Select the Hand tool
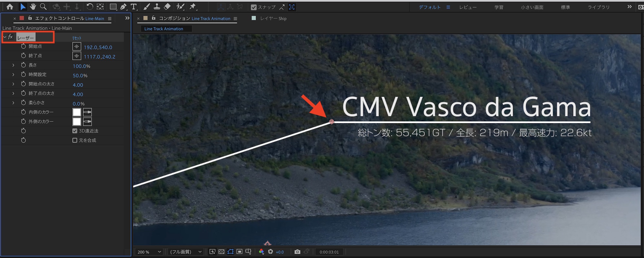Viewport: 644px width, 258px height. tap(33, 7)
